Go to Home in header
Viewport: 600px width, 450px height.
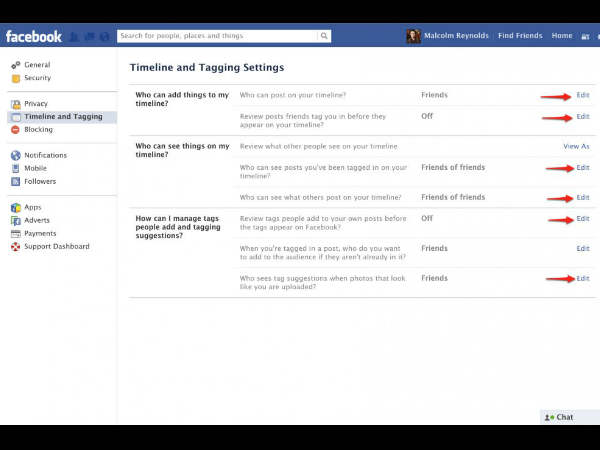(x=562, y=36)
